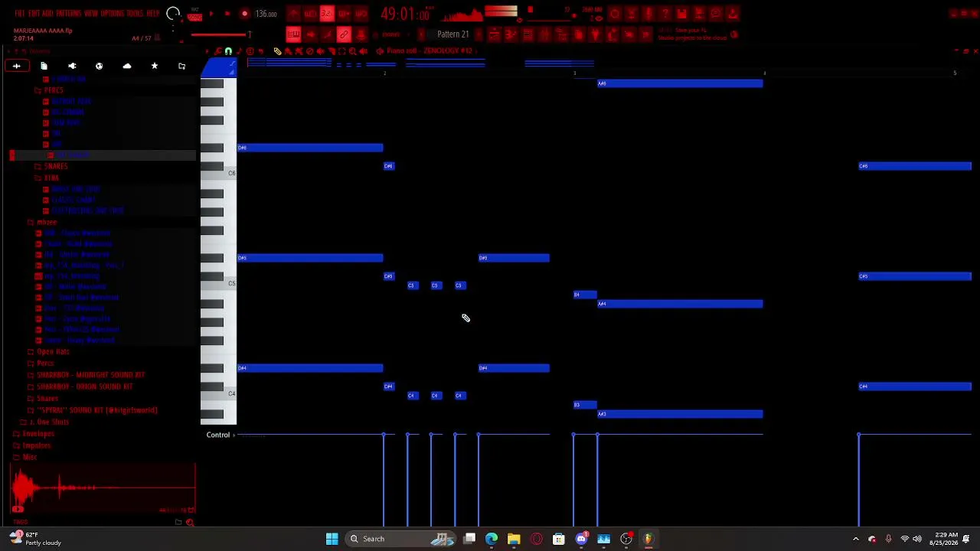
Task: Open File Explorer from the taskbar
Action: (514, 539)
